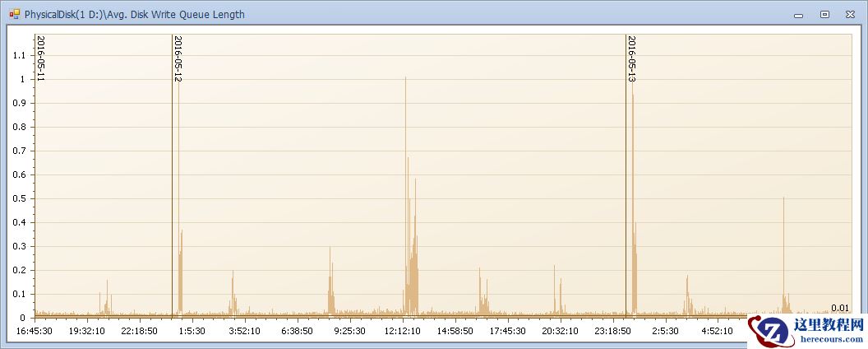
Task: Click the 14:58:50 time axis label
Action: (455, 331)
